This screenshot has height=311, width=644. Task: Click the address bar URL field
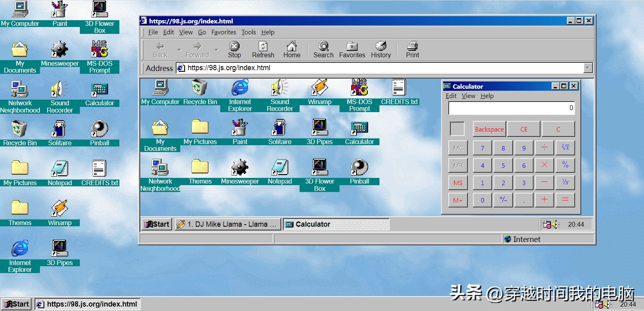point(384,68)
